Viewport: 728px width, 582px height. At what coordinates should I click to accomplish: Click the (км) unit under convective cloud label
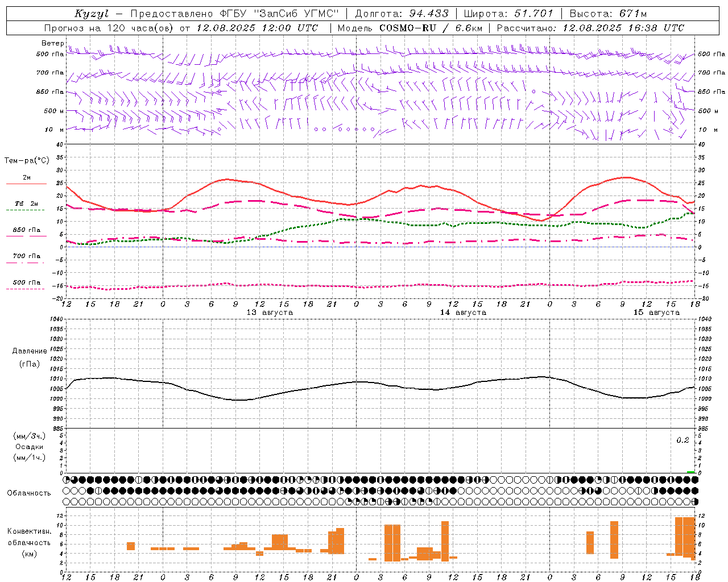(x=30, y=554)
